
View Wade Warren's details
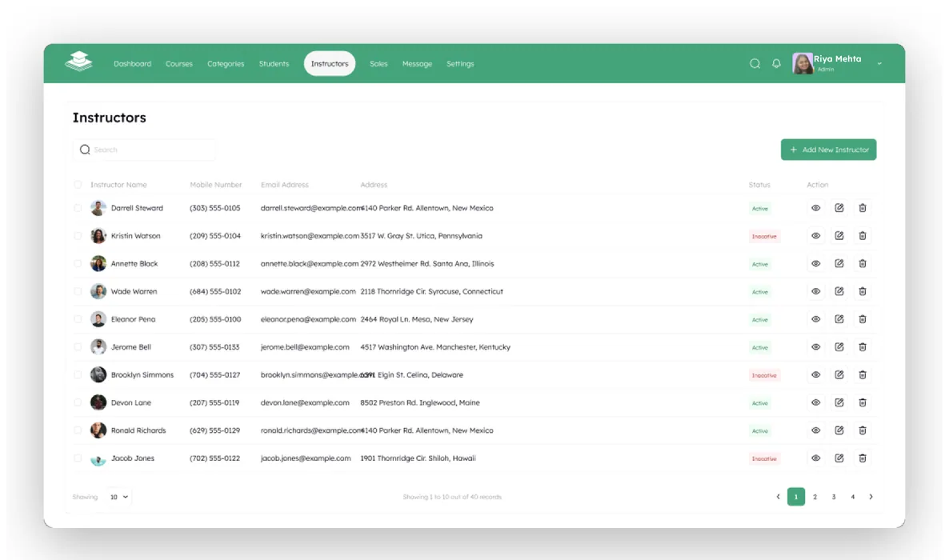pyautogui.click(x=816, y=291)
